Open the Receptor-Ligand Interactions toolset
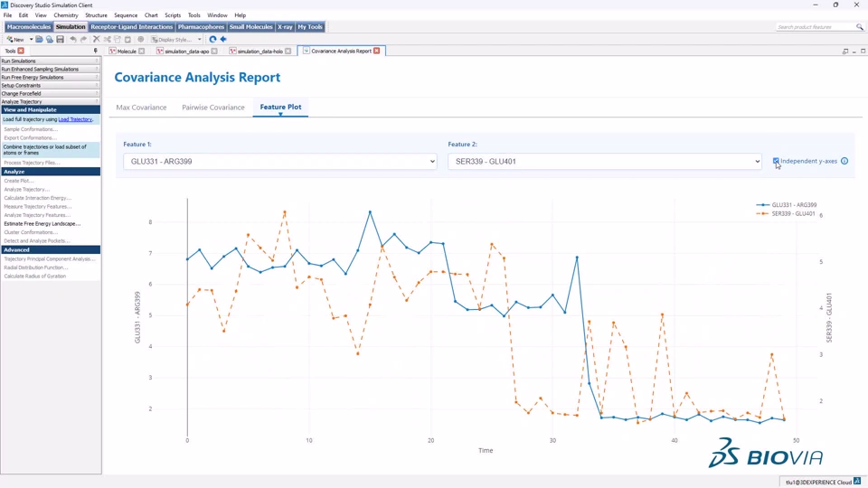Viewport: 868px width, 488px height. (x=132, y=26)
